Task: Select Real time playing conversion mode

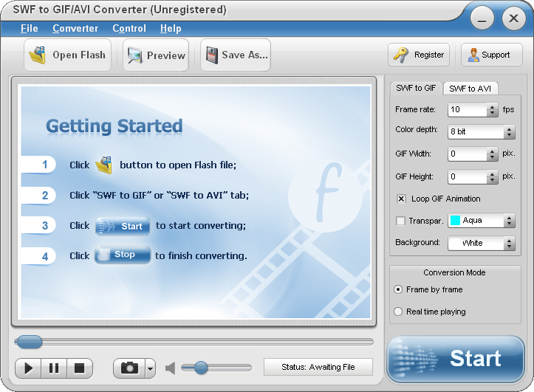Action: tap(398, 312)
